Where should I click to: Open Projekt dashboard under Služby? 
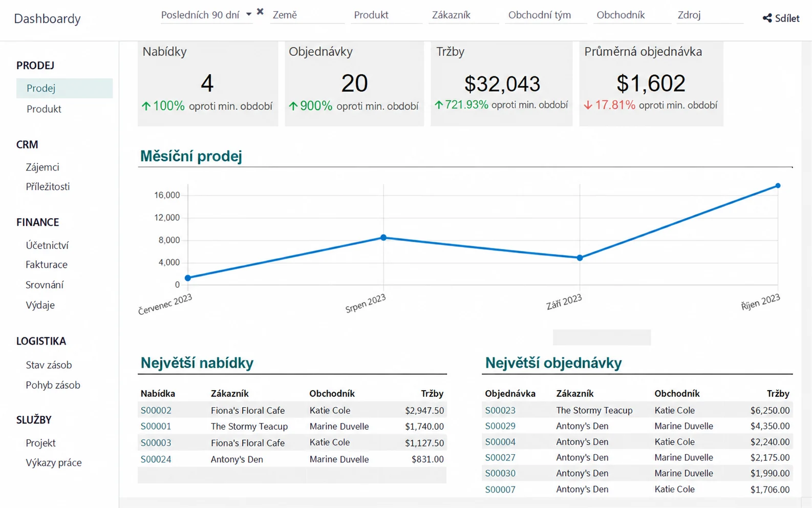pyautogui.click(x=40, y=443)
